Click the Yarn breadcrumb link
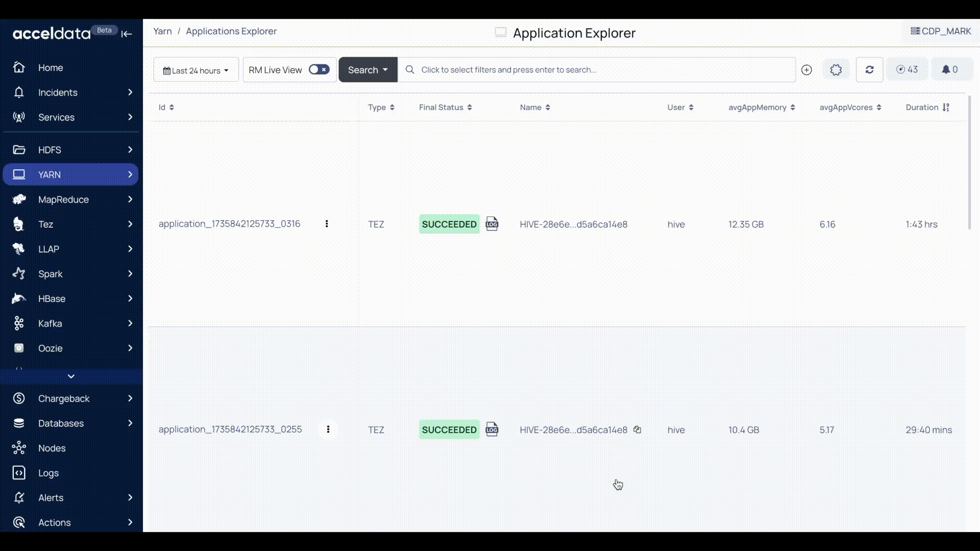The width and height of the screenshot is (980, 551). (162, 31)
